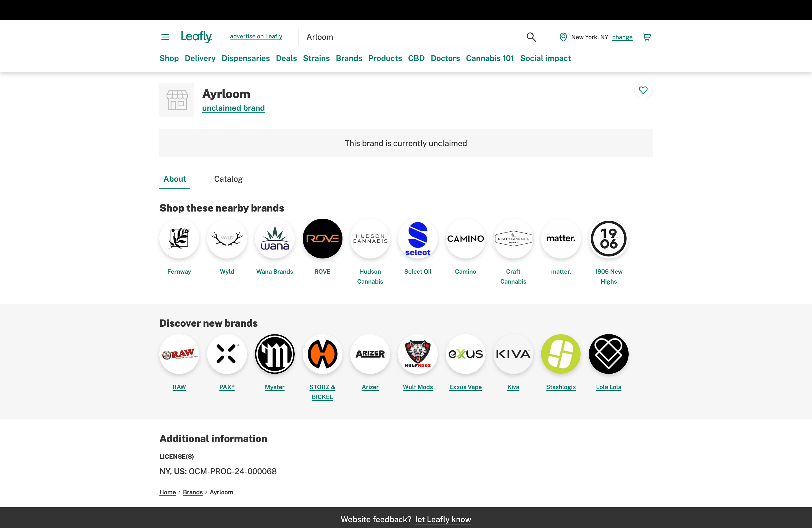Open the CBD navigation item
The image size is (812, 528).
click(416, 58)
